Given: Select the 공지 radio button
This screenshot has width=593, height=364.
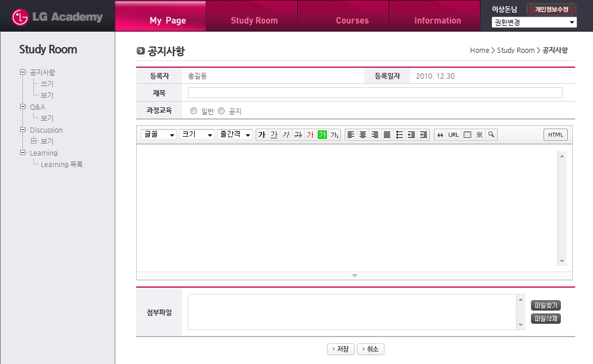Looking at the screenshot, I should pyautogui.click(x=221, y=111).
